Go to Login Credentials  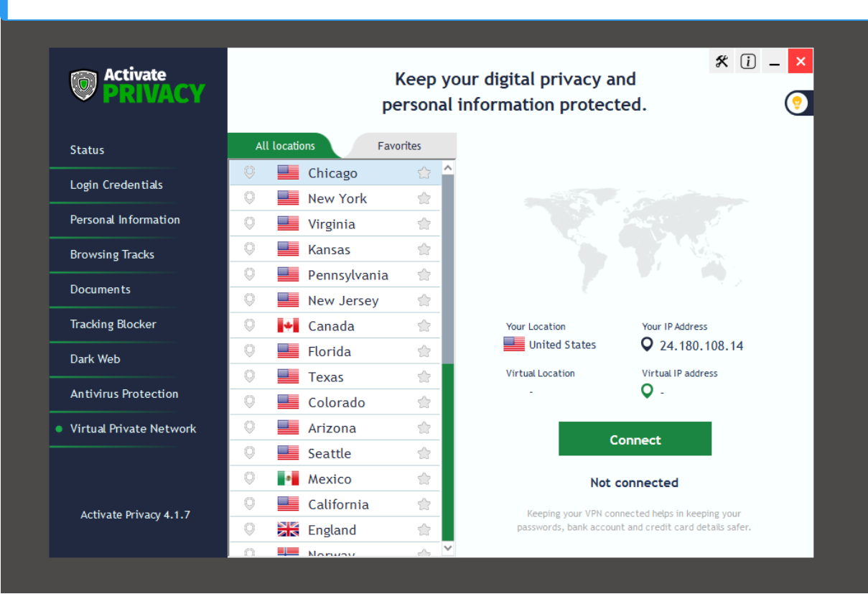click(x=116, y=185)
